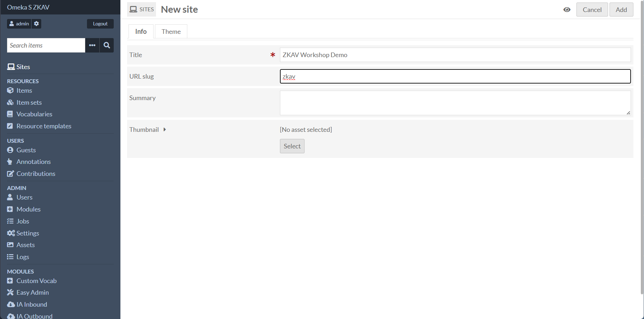Click the Summary text area
Screen dimensions: 644x319
(455, 103)
